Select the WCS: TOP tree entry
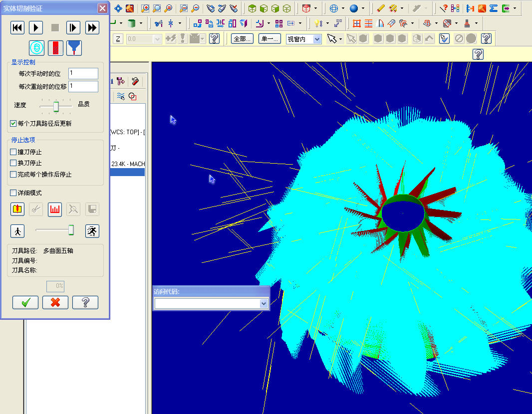The height and width of the screenshot is (414, 532). click(128, 132)
